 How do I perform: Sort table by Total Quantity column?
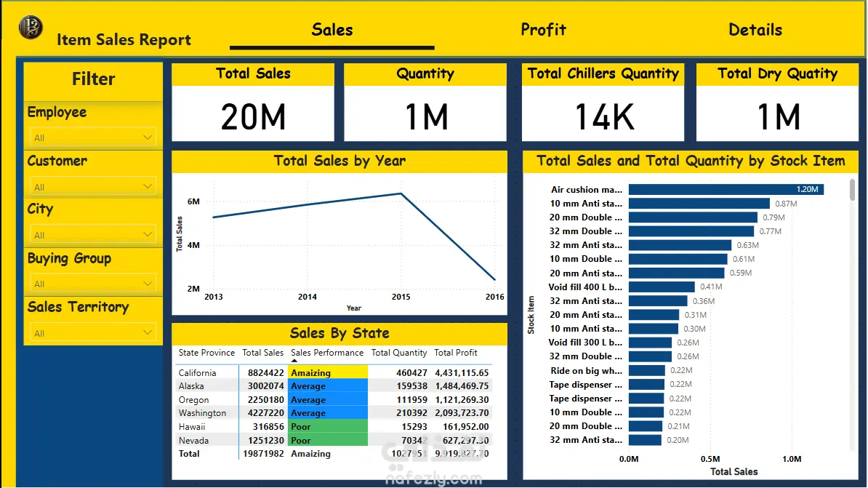pyautogui.click(x=398, y=352)
